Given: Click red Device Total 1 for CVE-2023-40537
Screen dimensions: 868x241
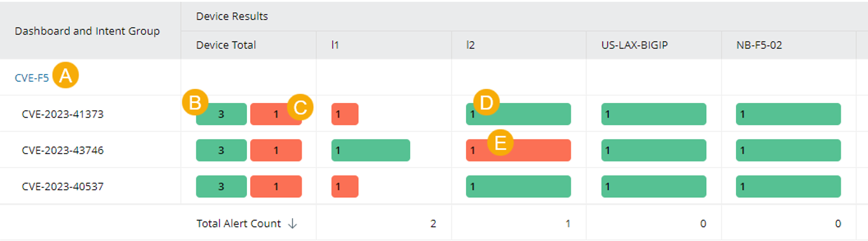Looking at the screenshot, I should pos(276,187).
